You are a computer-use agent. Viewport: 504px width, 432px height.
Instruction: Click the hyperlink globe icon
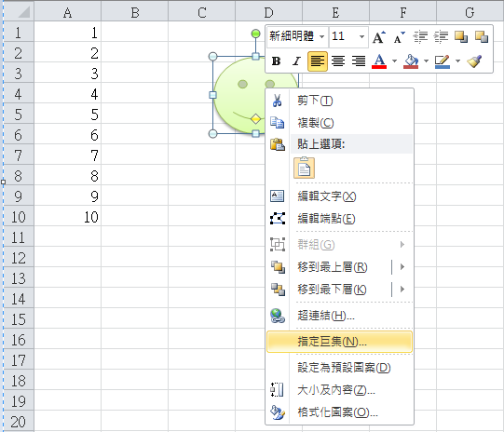coord(277,316)
